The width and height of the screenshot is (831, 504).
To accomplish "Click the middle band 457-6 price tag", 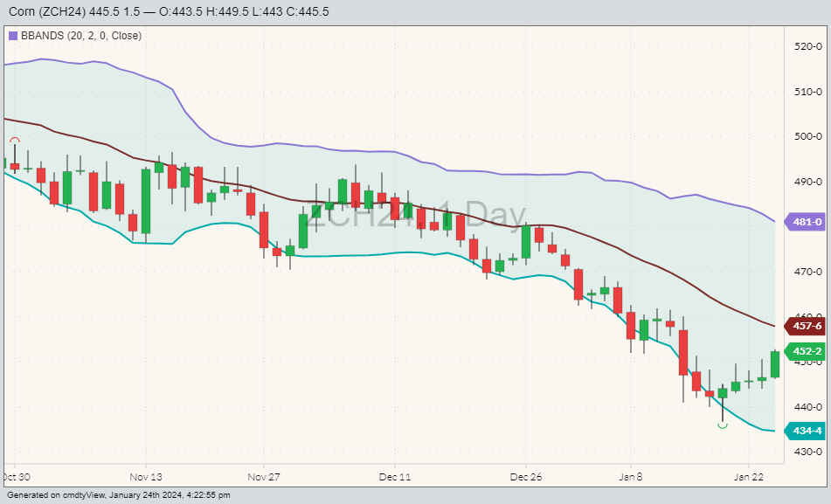I will coord(805,326).
